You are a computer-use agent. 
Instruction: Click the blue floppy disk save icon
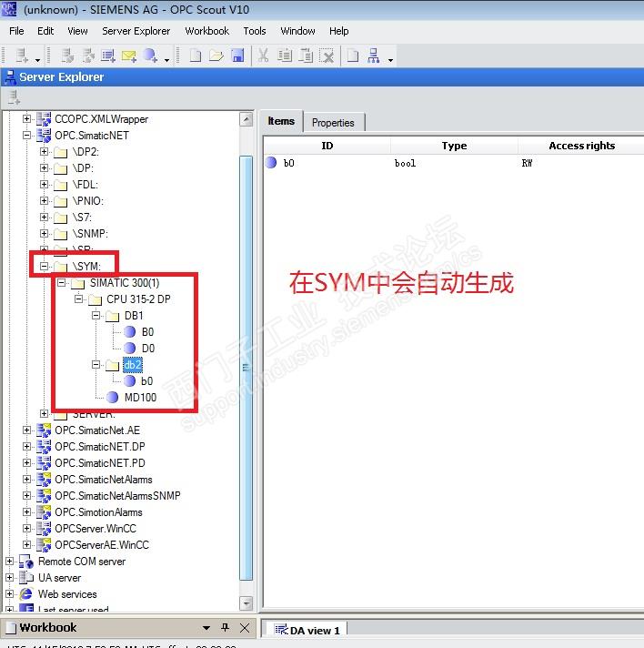pos(238,56)
